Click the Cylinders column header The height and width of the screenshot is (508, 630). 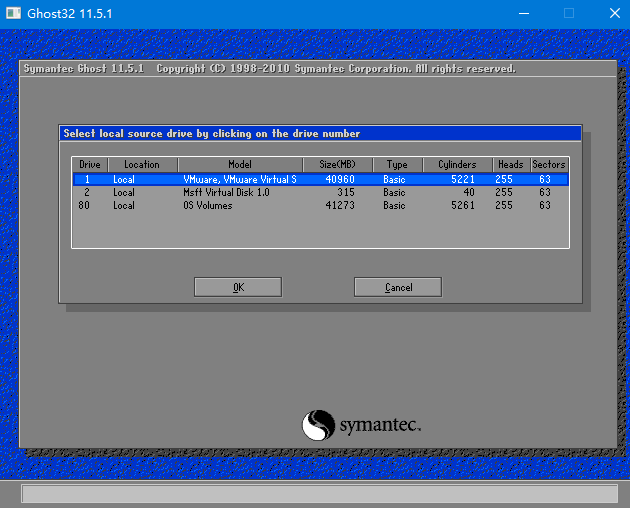tap(457, 164)
